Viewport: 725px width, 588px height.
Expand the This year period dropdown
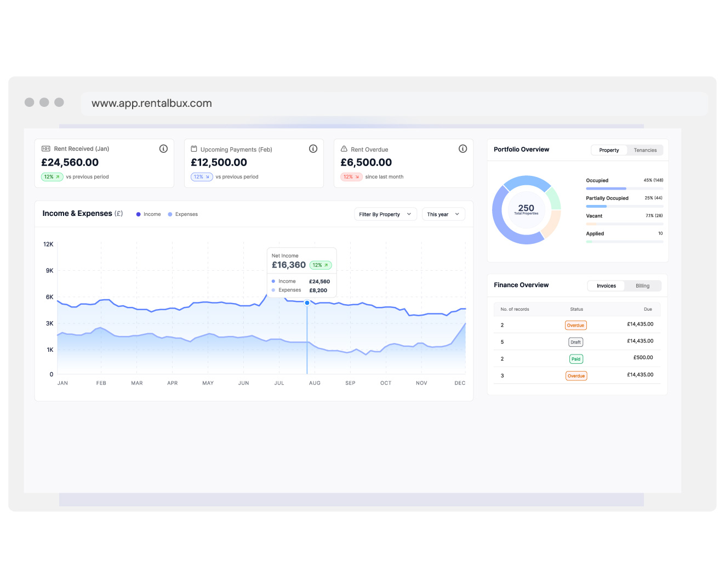[443, 214]
